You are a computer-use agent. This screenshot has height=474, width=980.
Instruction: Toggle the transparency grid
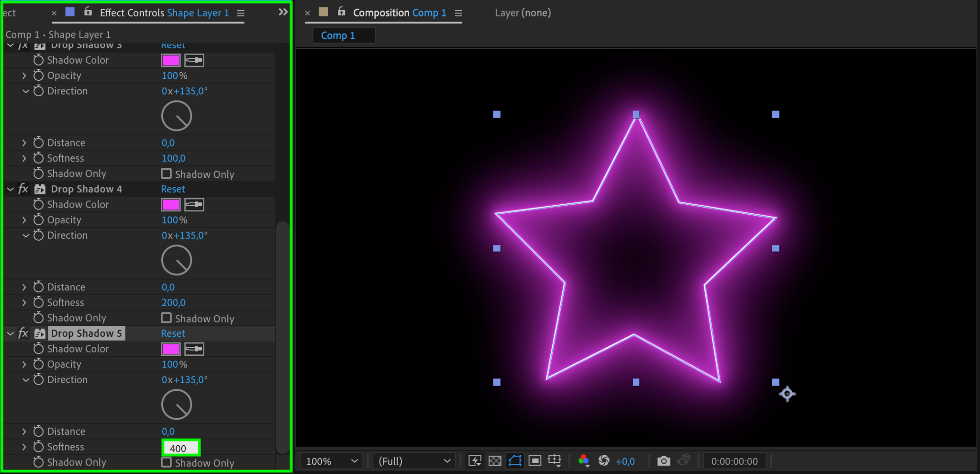pos(495,461)
